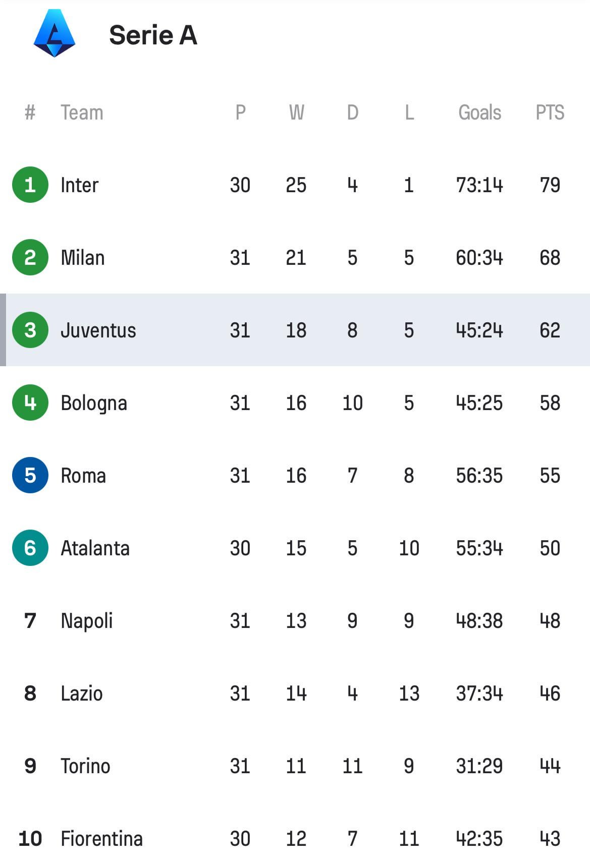Select the Team column header
The width and height of the screenshot is (590, 868).
pyautogui.click(x=82, y=112)
